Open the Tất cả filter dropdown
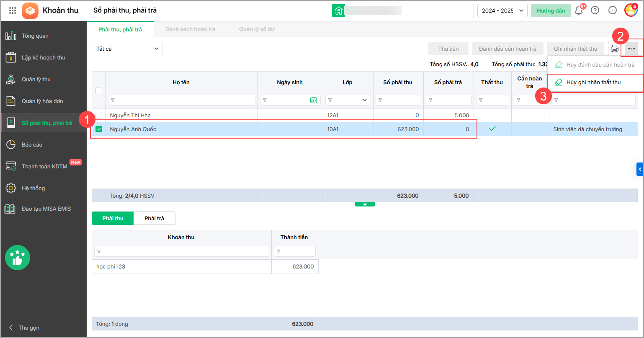This screenshot has width=644, height=338. [x=127, y=49]
